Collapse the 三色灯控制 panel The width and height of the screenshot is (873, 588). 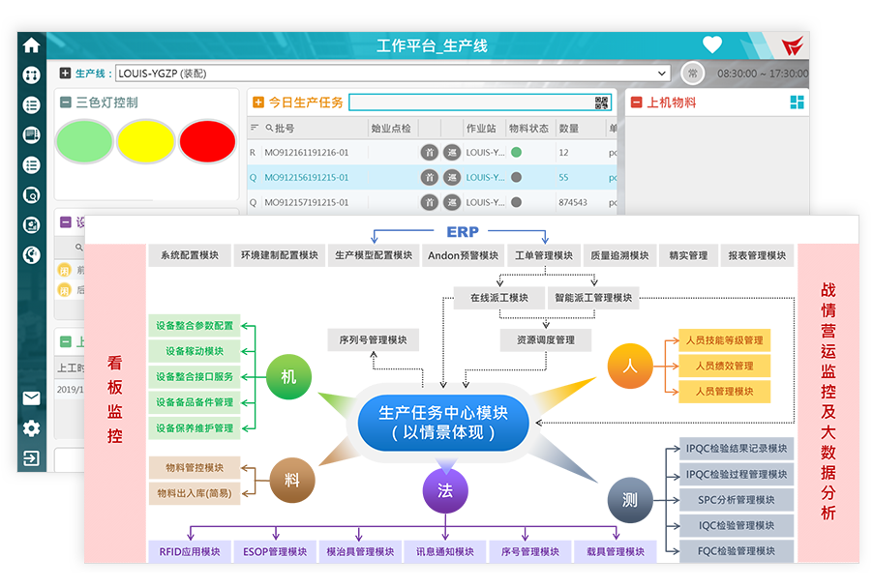(x=65, y=103)
